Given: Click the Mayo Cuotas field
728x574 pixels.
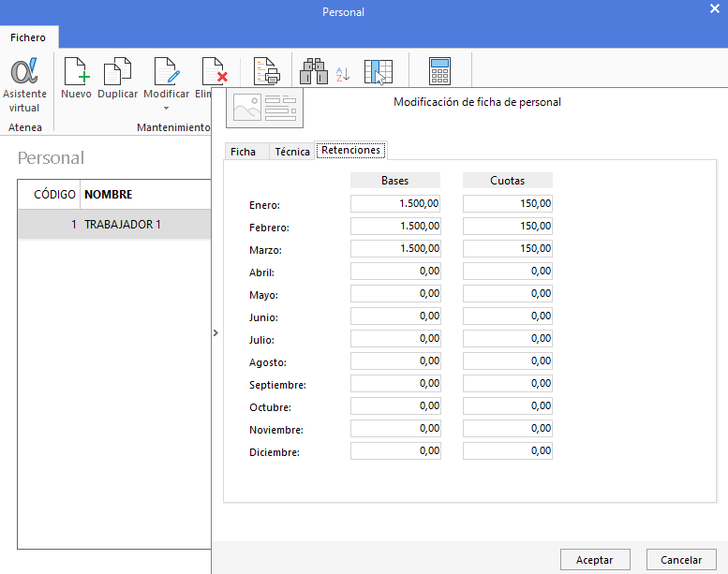Looking at the screenshot, I should click(x=508, y=293).
